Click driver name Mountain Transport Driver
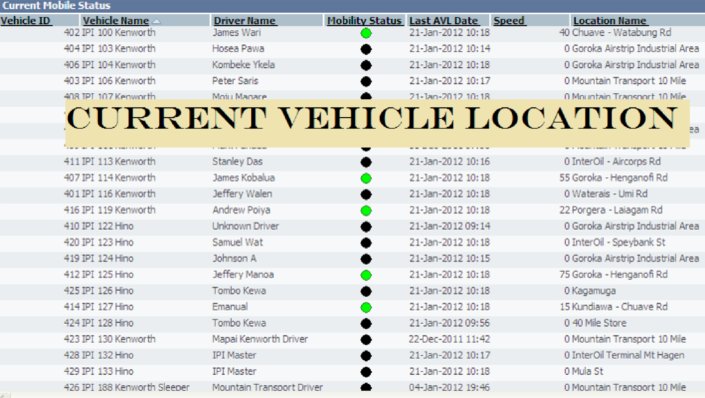Image resolution: width=705 pixels, height=398 pixels. tap(268, 387)
